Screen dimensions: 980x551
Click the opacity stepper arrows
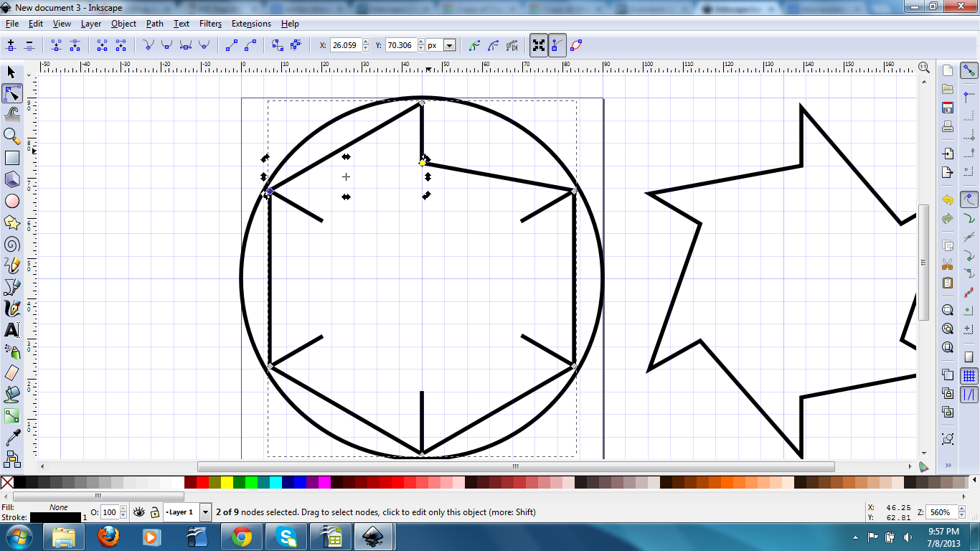pyautogui.click(x=123, y=512)
